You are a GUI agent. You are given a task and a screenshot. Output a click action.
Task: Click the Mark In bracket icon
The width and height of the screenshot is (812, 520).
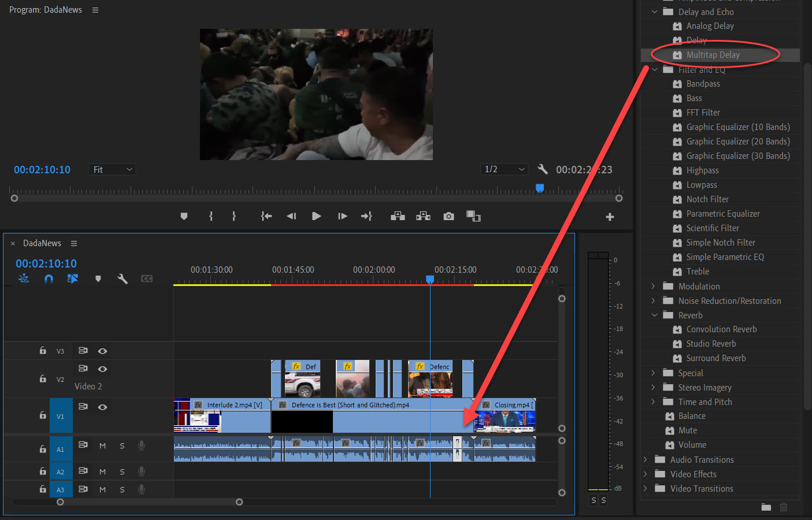[211, 216]
